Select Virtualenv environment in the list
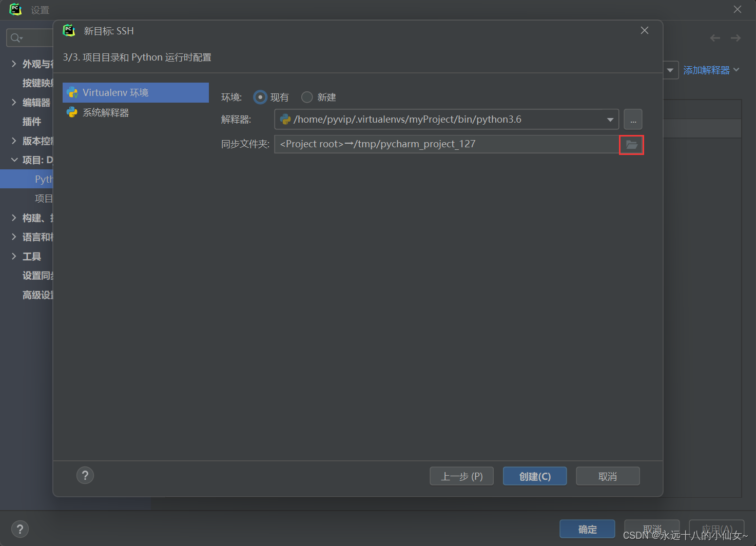The image size is (756, 546). tap(135, 92)
